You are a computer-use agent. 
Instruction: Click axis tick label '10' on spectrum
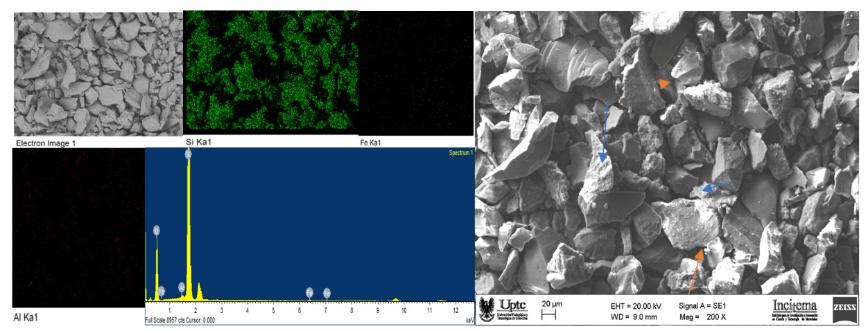tap(403, 311)
